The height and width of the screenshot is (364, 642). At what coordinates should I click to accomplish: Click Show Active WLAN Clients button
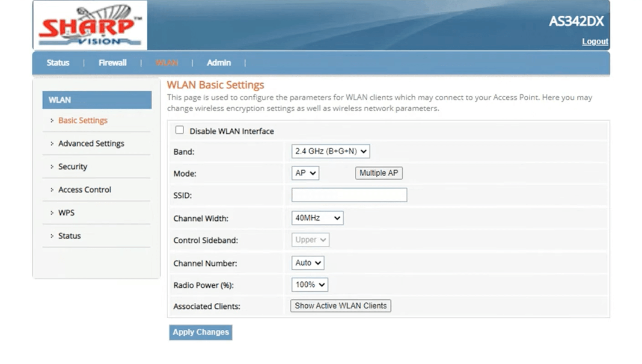click(x=340, y=306)
